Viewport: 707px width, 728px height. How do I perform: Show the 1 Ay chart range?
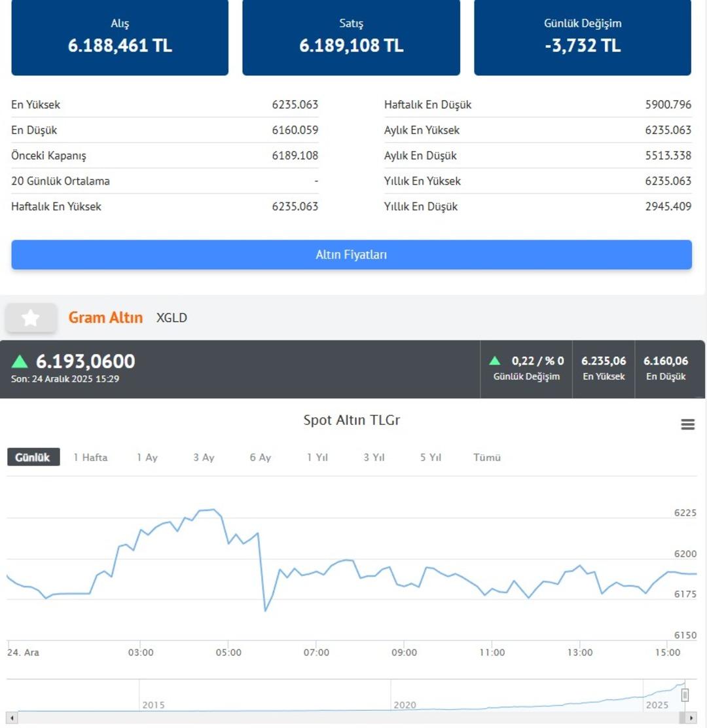click(x=147, y=458)
